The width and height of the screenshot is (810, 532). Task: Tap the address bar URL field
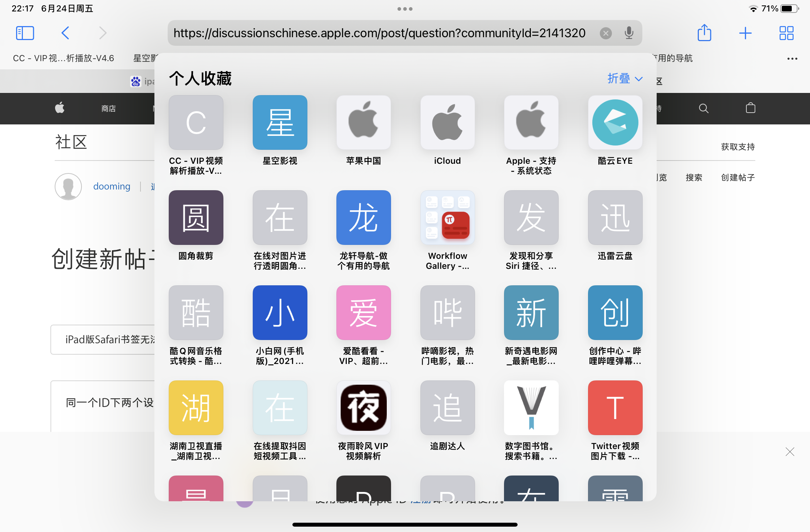coord(379,33)
